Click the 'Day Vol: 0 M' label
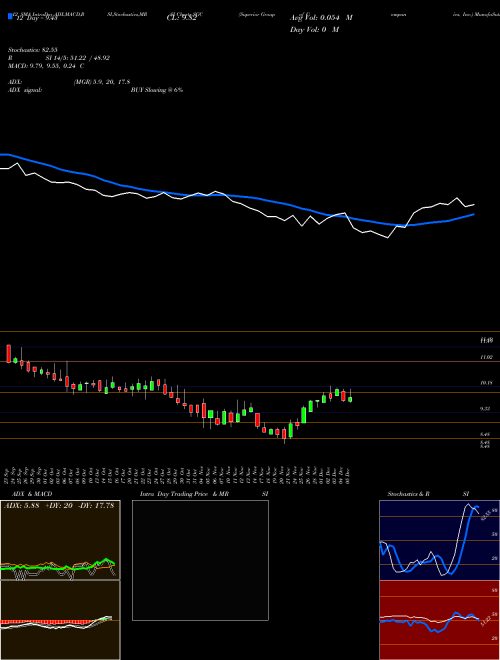 click(314, 30)
